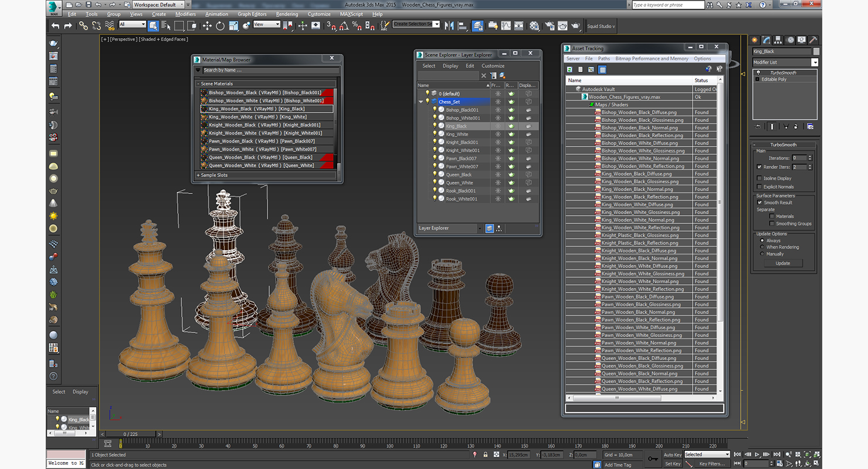The height and width of the screenshot is (469, 868).
Task: Open the Animation menu
Action: tap(217, 14)
